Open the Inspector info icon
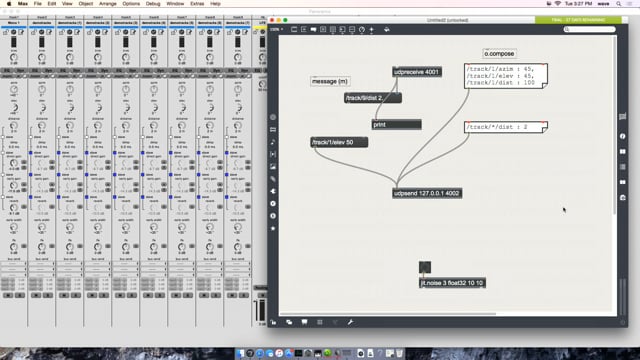 pos(622,136)
